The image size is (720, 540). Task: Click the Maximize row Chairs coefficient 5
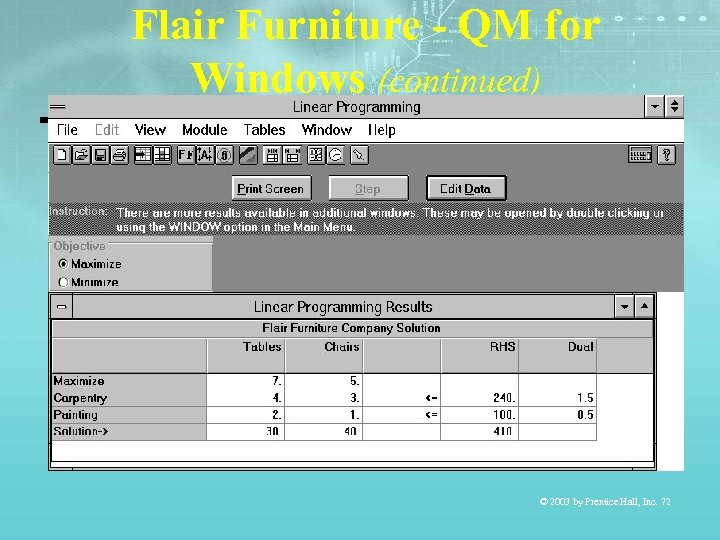[x=324, y=381]
